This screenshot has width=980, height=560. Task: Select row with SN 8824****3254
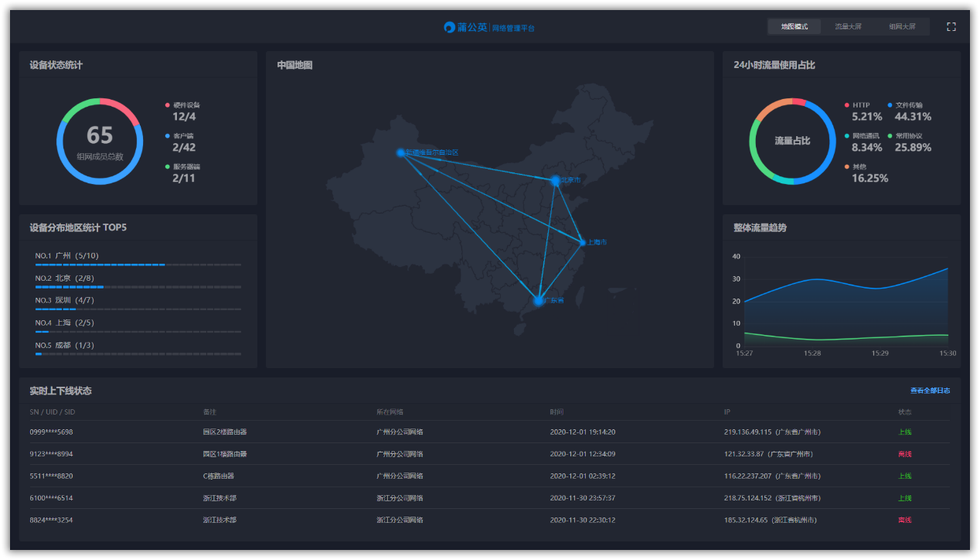[x=490, y=520]
